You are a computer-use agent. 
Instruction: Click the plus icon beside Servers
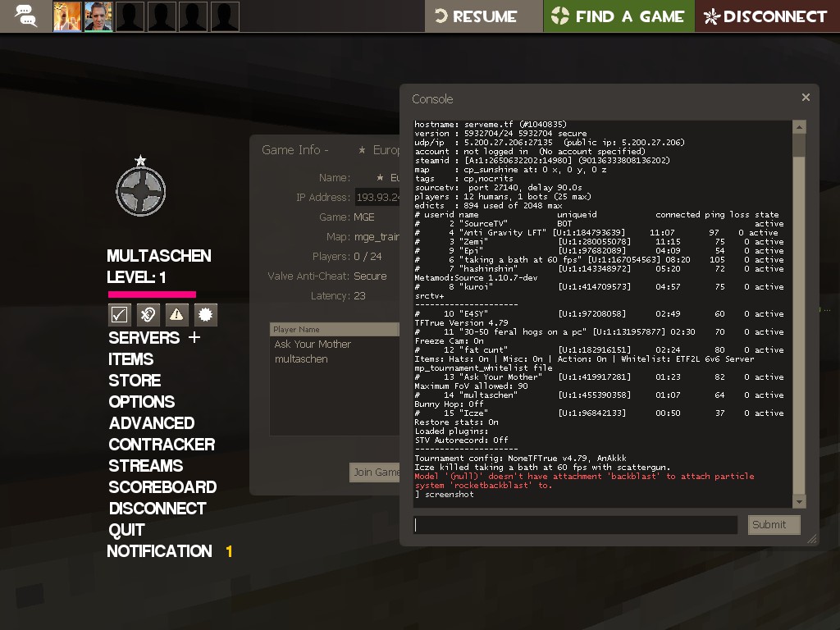pyautogui.click(x=194, y=337)
